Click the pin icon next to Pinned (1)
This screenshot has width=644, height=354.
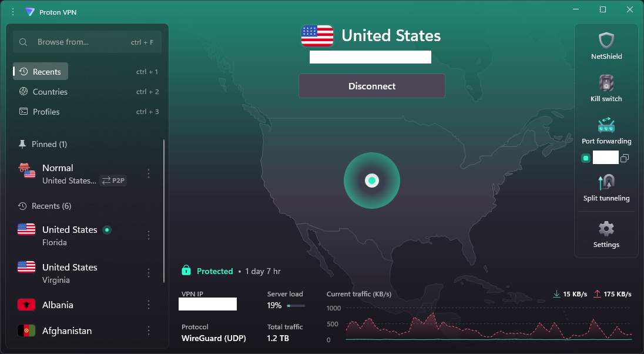tap(22, 144)
